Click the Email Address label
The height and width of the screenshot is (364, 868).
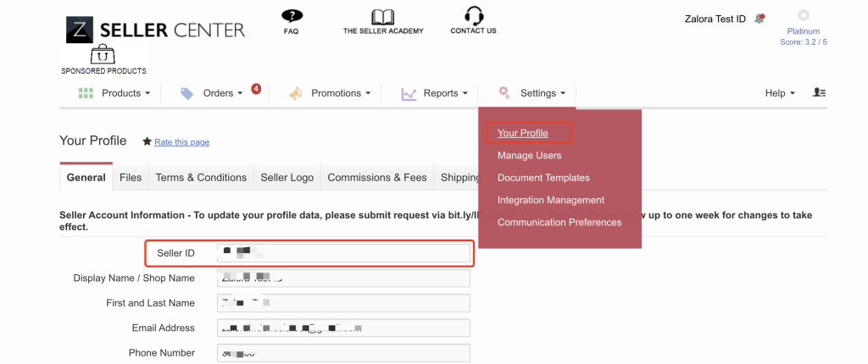pos(164,328)
